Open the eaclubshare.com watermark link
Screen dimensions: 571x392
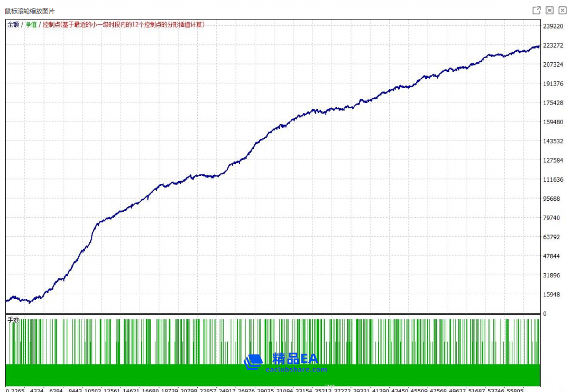pos(295,370)
